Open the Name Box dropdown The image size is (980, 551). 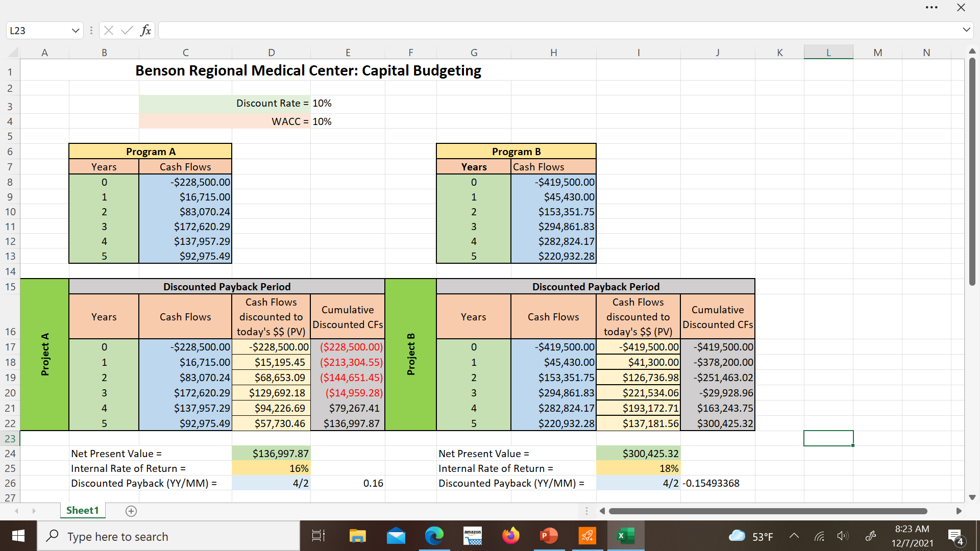75,30
